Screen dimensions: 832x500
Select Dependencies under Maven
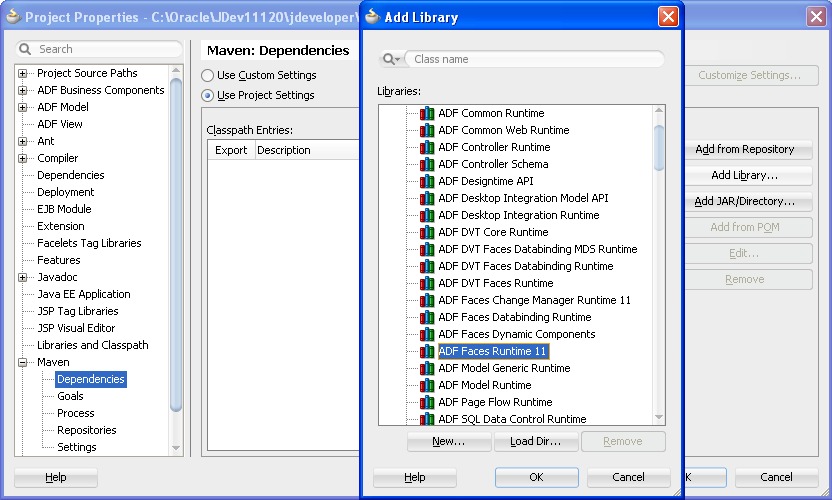(91, 379)
